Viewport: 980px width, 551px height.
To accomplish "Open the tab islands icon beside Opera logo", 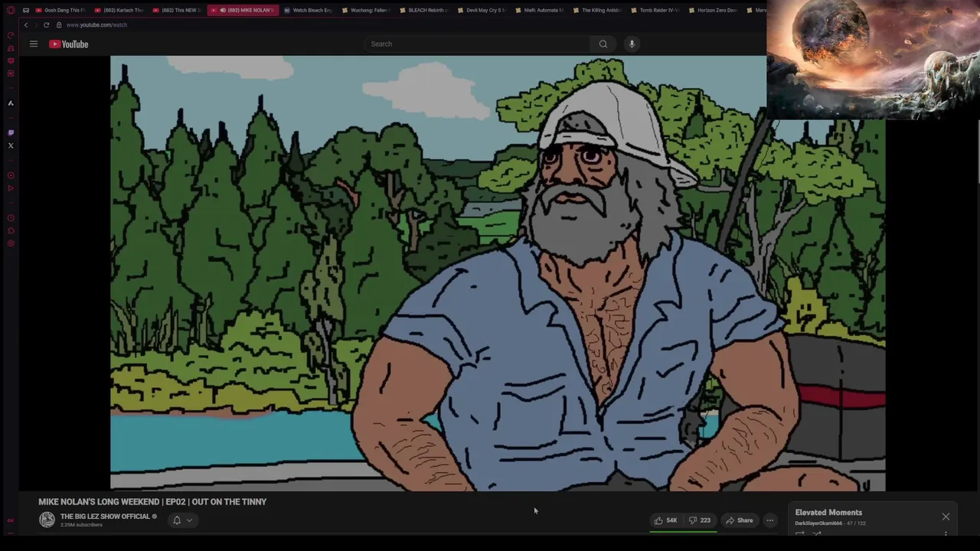I will 25,10.
